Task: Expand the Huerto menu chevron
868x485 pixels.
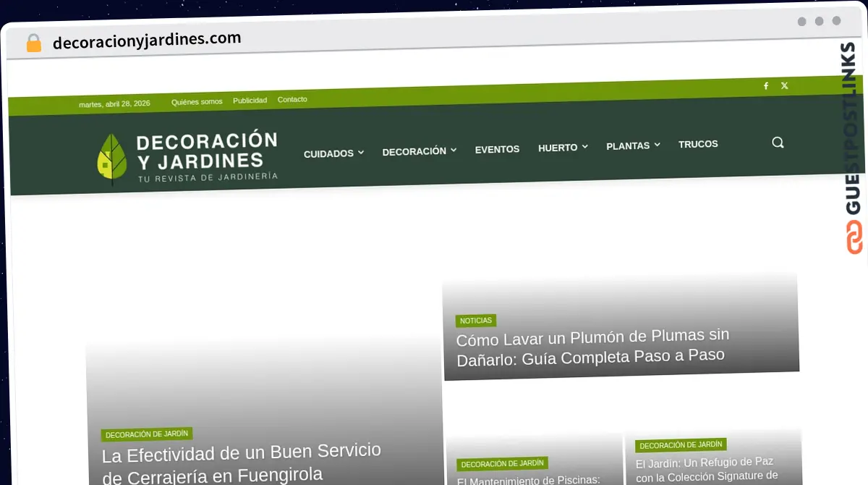Action: pyautogui.click(x=584, y=146)
